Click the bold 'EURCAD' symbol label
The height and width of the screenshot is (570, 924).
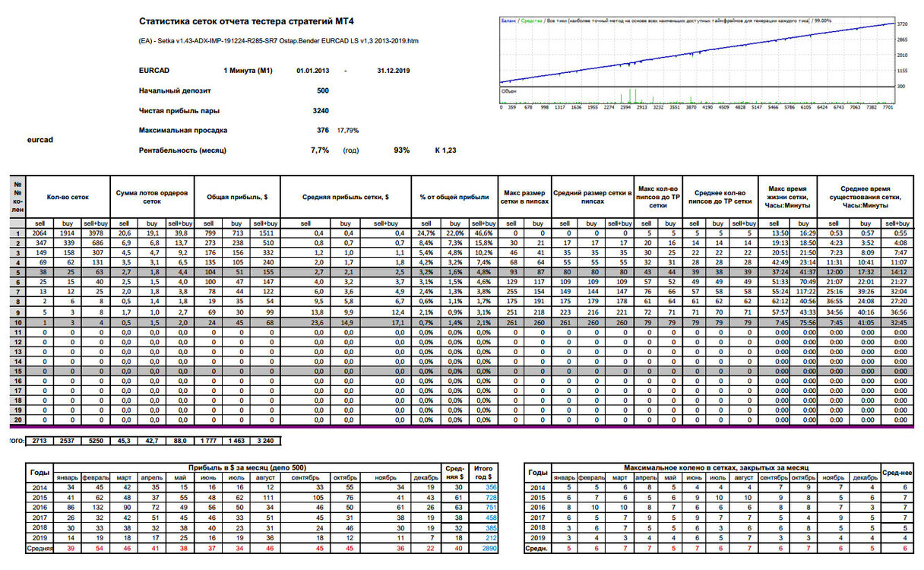point(155,70)
